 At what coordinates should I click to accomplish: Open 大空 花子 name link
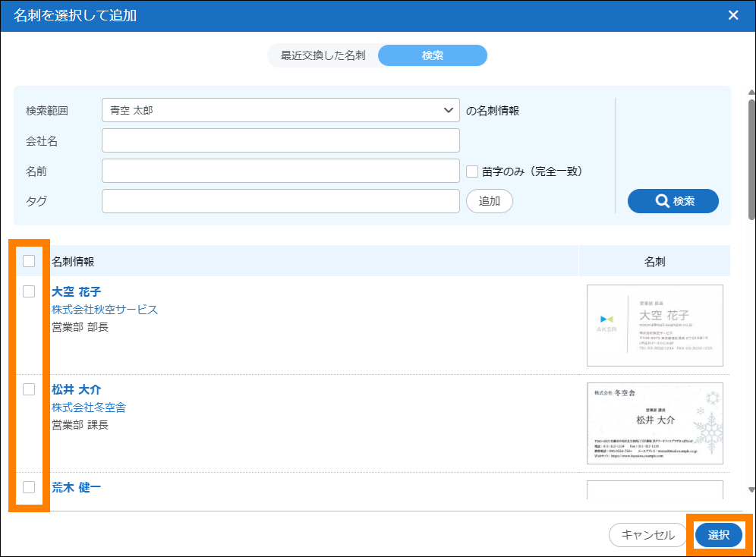coord(76,292)
